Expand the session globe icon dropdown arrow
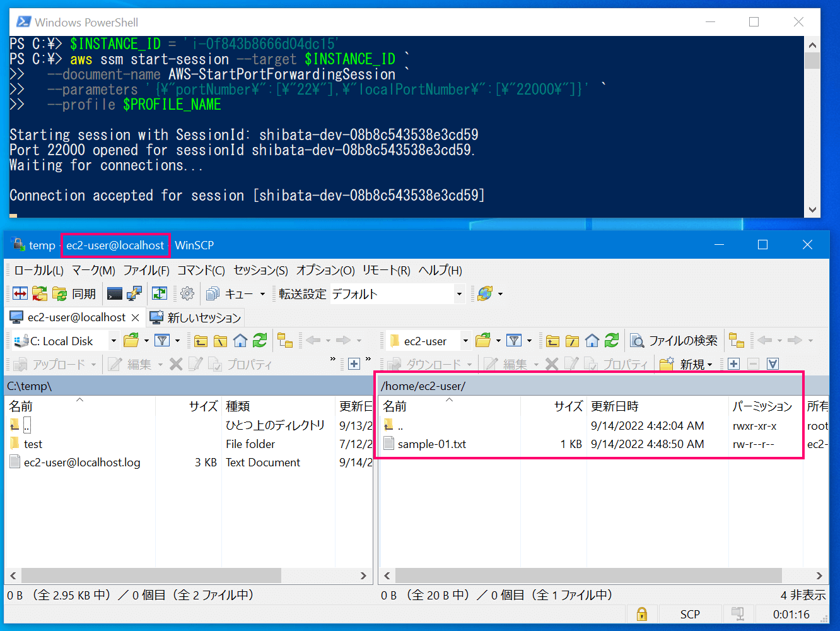Viewport: 840px width, 631px height. [x=501, y=293]
